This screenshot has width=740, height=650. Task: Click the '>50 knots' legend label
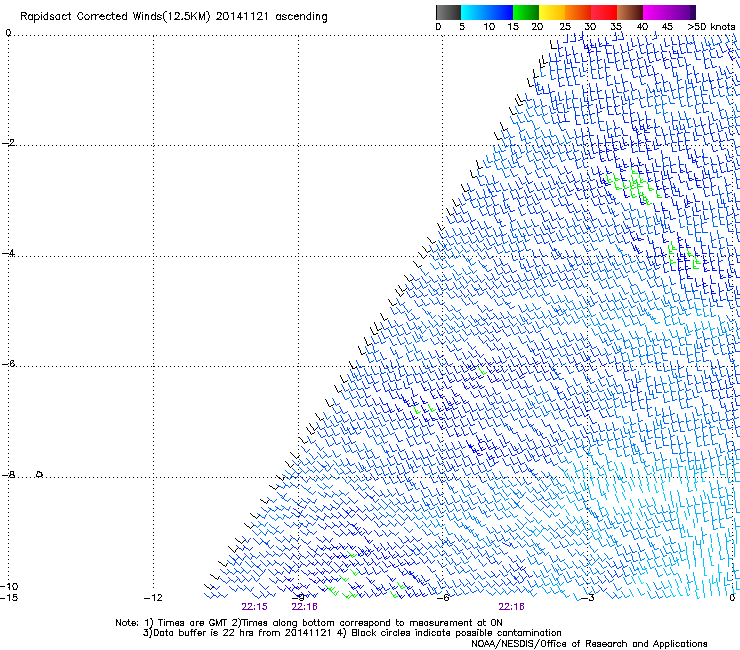pos(711,27)
